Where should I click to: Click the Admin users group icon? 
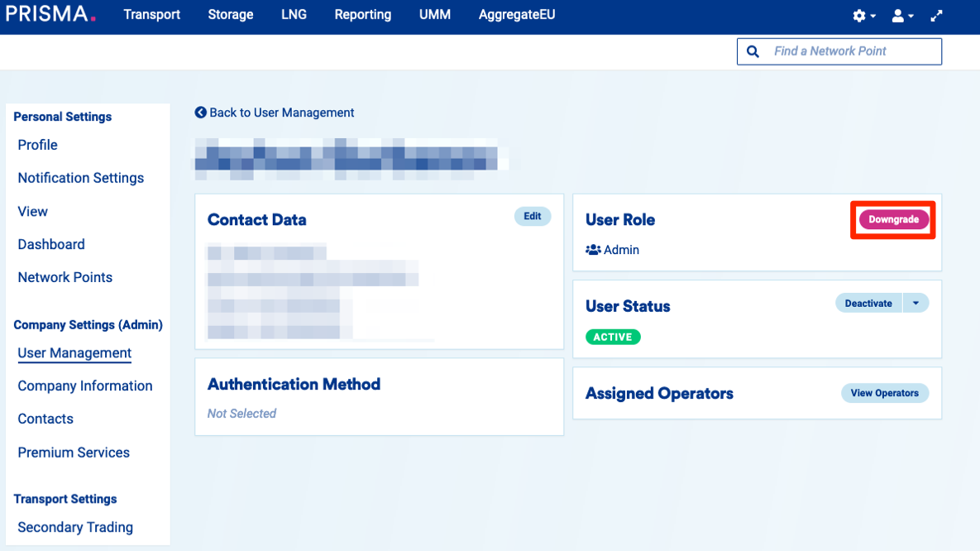pyautogui.click(x=593, y=250)
